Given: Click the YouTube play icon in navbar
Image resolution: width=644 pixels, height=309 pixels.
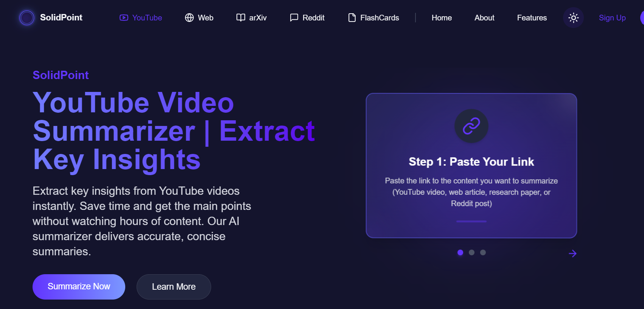Looking at the screenshot, I should point(124,18).
